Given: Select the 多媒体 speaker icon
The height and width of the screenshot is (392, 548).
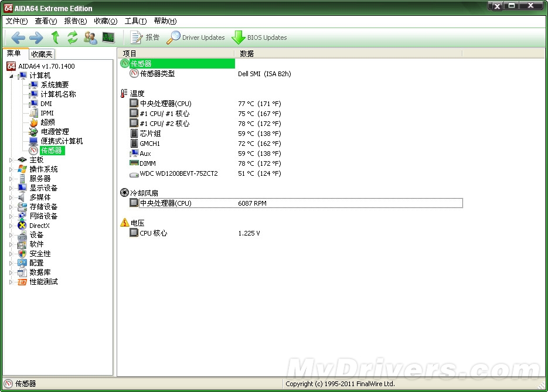Looking at the screenshot, I should tap(22, 197).
